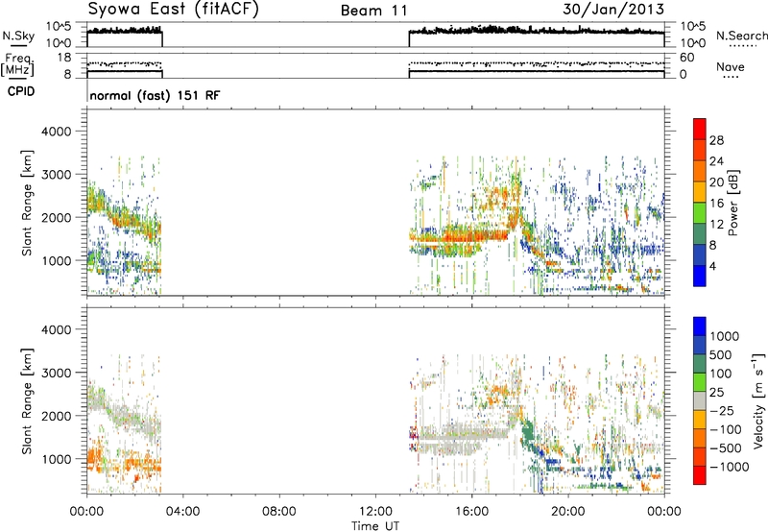
Task: Click the date "30/Jan/2013"
Action: 613,9
